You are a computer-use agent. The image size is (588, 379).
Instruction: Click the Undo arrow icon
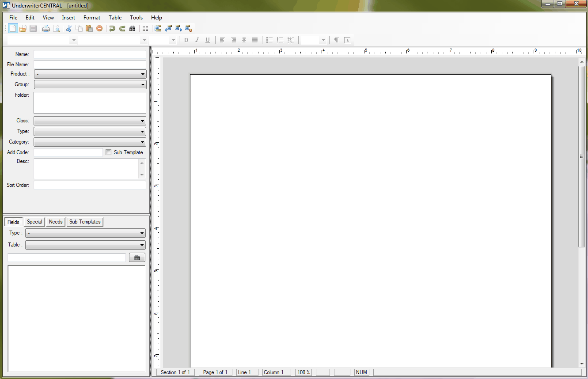(x=112, y=29)
